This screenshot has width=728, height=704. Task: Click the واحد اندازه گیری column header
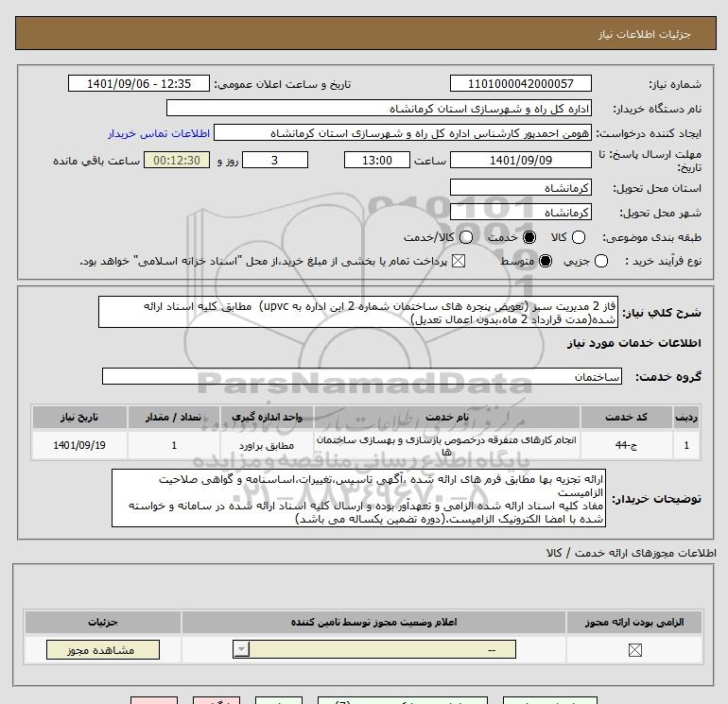coord(267,417)
